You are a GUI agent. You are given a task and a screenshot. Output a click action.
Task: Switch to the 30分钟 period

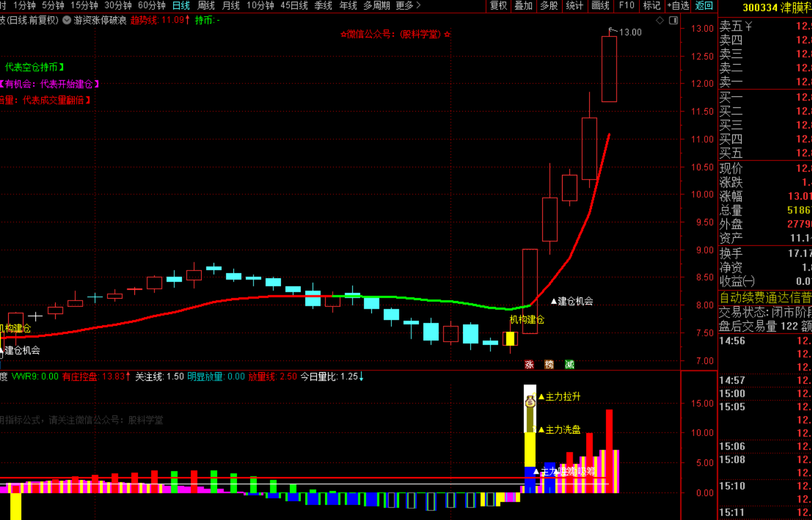click(118, 5)
